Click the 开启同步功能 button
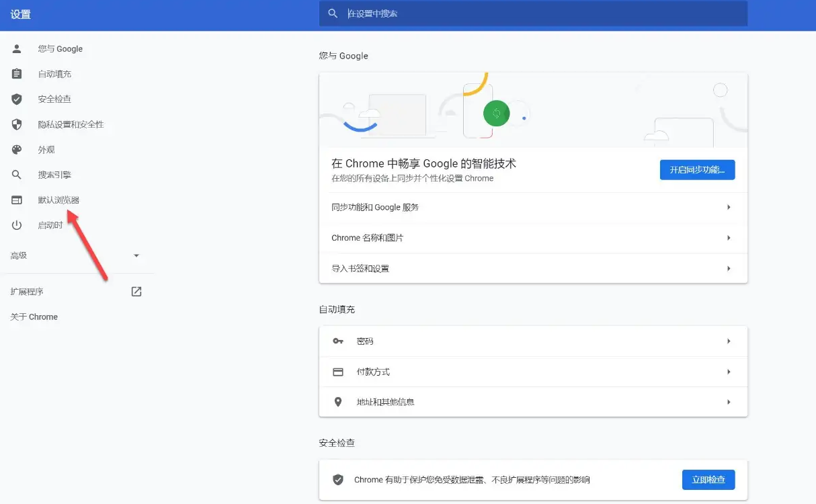Viewport: 816px width, 504px height. (x=697, y=169)
